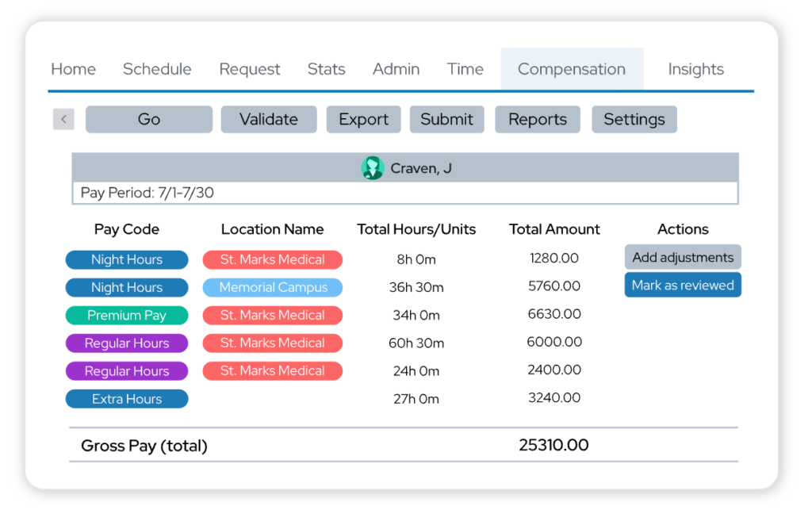Click the Validate button

click(269, 120)
